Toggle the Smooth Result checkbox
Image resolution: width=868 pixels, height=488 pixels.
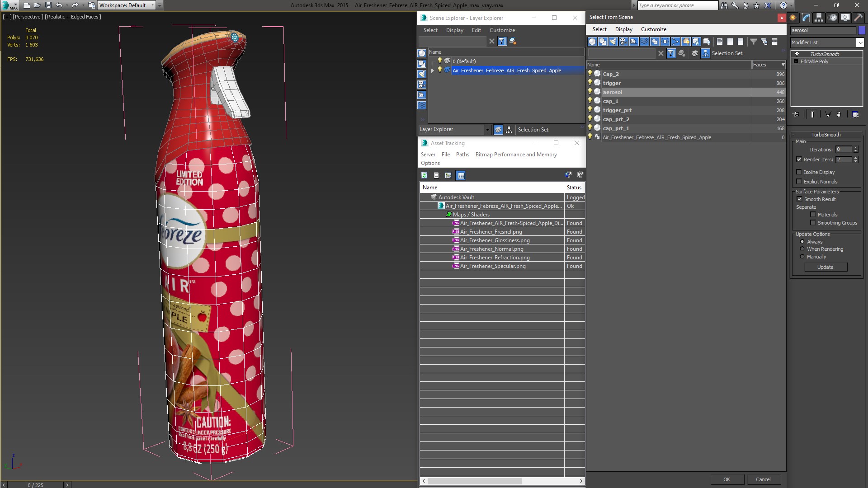coord(799,199)
